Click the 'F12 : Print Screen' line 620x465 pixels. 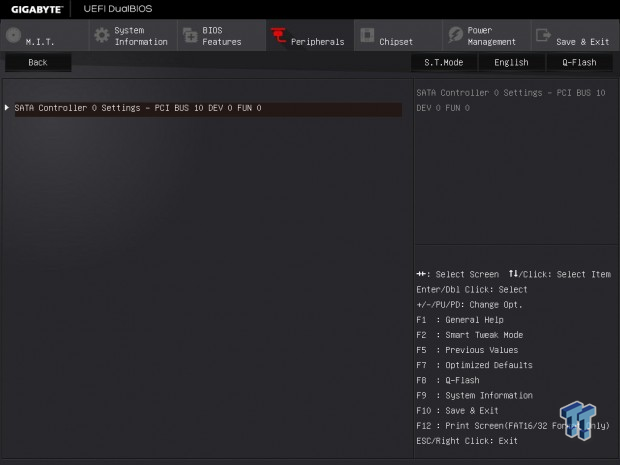point(513,426)
